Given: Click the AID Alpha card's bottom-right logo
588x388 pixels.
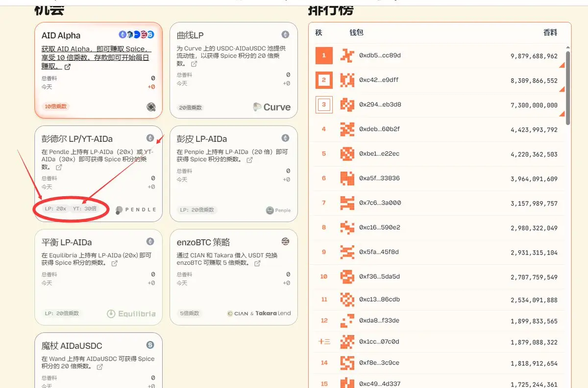Looking at the screenshot, I should click(x=151, y=107).
